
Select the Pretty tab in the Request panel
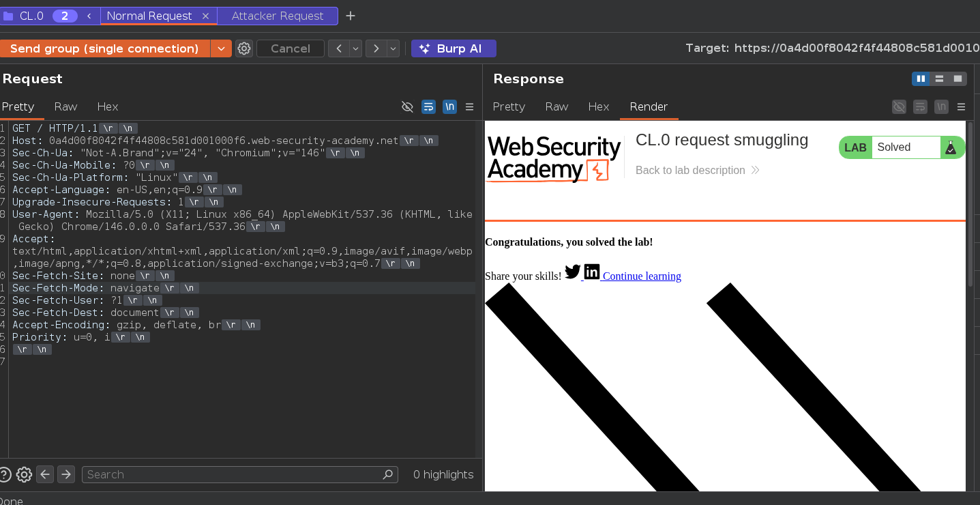18,106
